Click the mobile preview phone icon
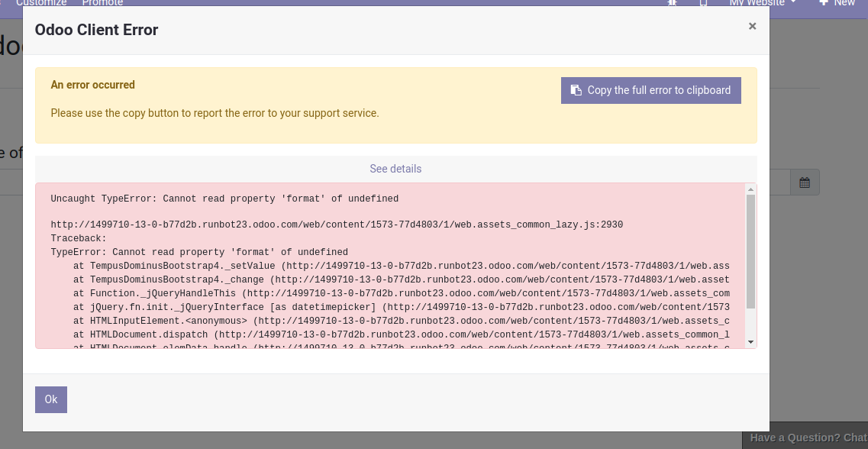Viewport: 868px width, 449px height. coord(703,3)
